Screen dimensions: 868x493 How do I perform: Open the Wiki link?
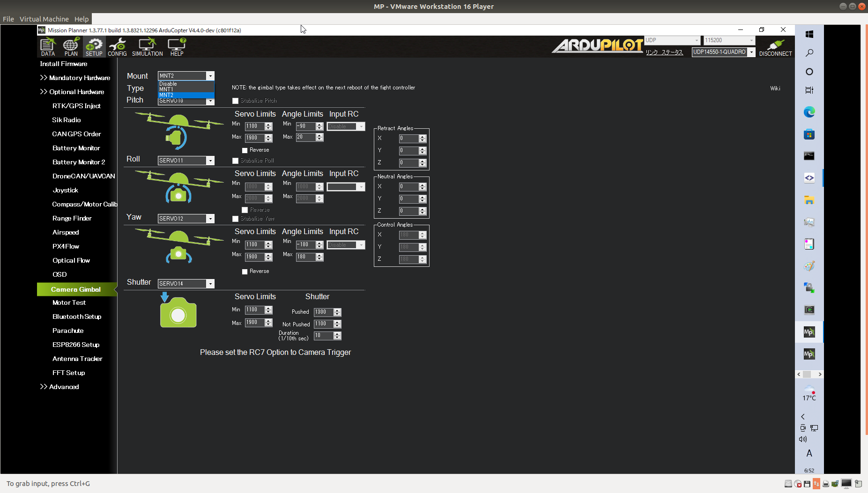tap(775, 88)
